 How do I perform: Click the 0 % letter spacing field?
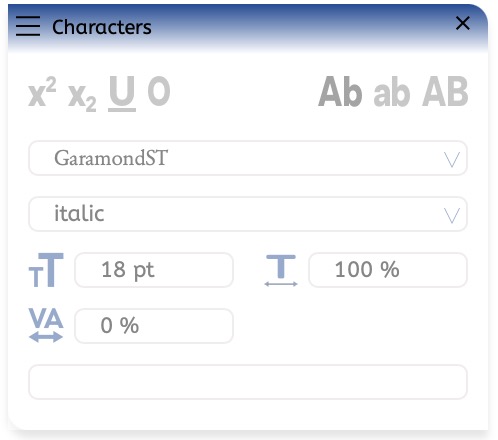pos(154,326)
